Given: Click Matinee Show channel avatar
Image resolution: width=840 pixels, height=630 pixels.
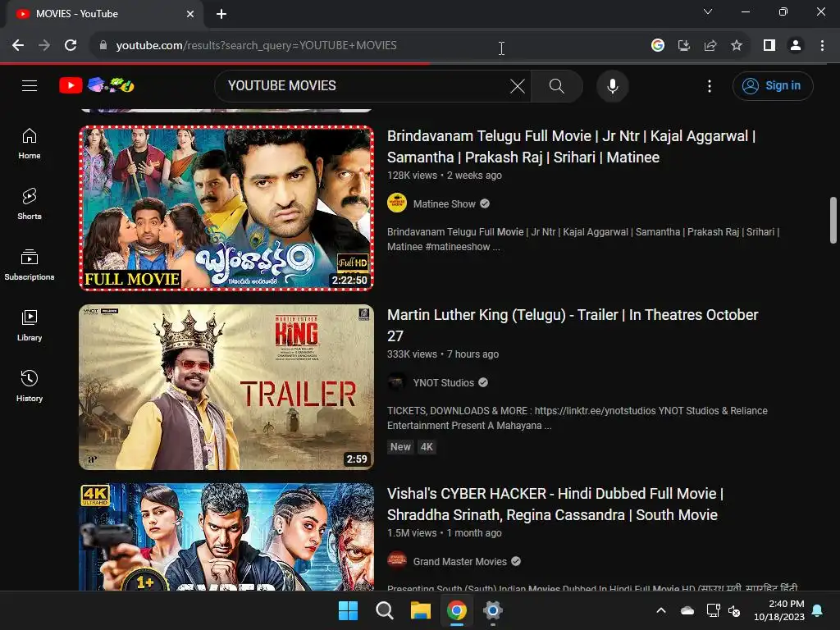Looking at the screenshot, I should coord(397,203).
